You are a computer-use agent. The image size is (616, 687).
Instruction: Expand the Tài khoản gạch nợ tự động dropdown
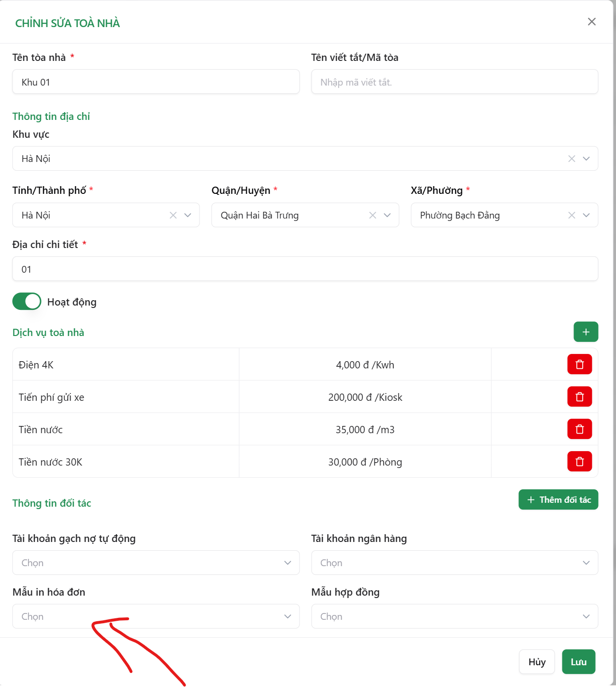pyautogui.click(x=156, y=563)
